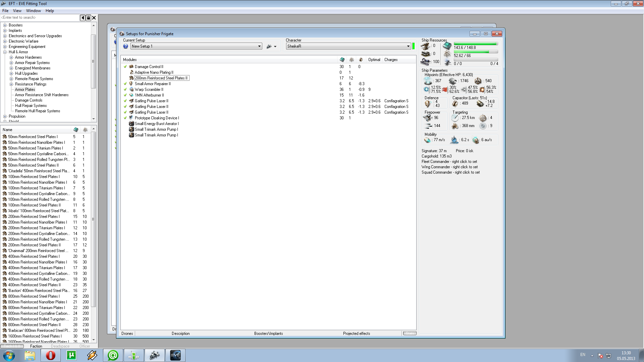Expand the Armor Hardeners node
Viewport: 644px width, 362px height.
[11, 57]
